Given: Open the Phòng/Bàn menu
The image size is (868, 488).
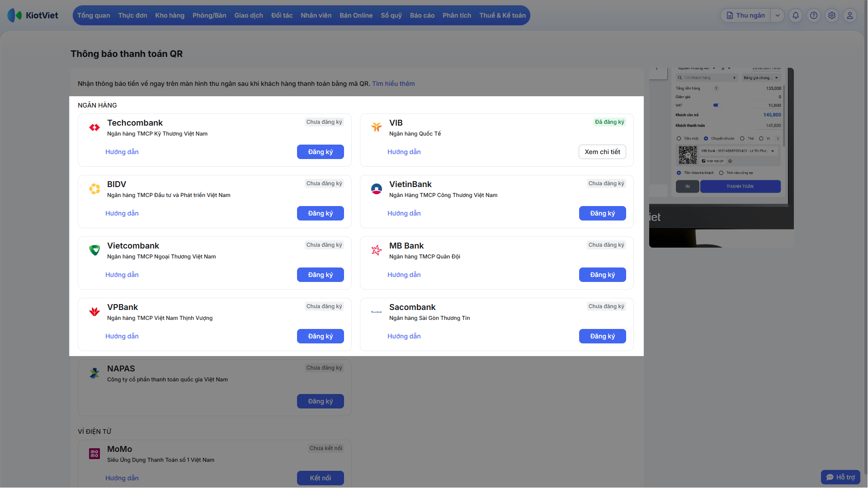Looking at the screenshot, I should tap(209, 15).
